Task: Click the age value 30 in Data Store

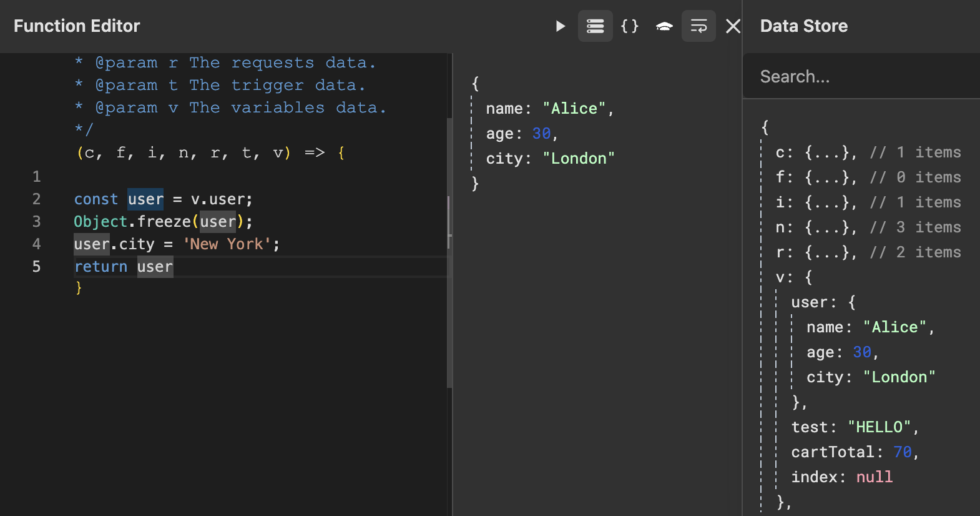Action: pyautogui.click(x=862, y=352)
